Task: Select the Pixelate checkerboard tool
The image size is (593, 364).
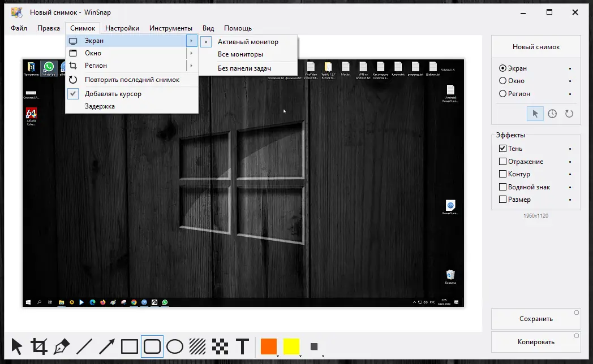Action: tap(220, 346)
